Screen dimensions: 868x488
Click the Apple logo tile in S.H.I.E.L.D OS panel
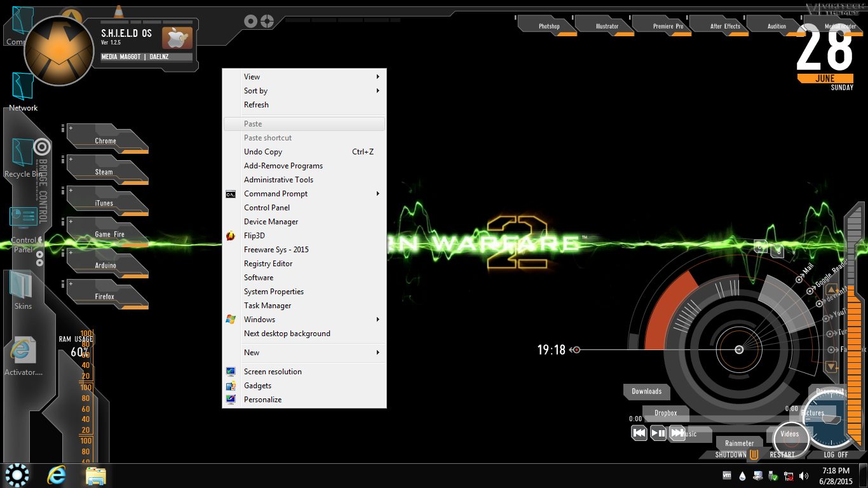(177, 38)
